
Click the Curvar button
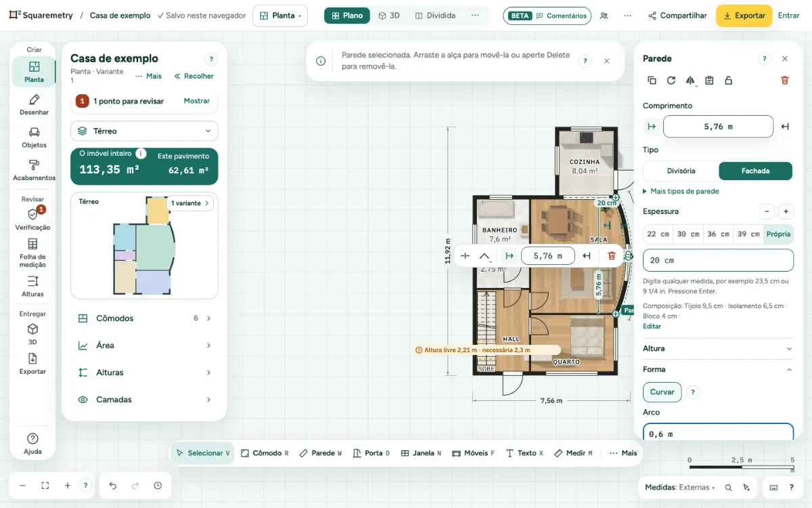[662, 392]
